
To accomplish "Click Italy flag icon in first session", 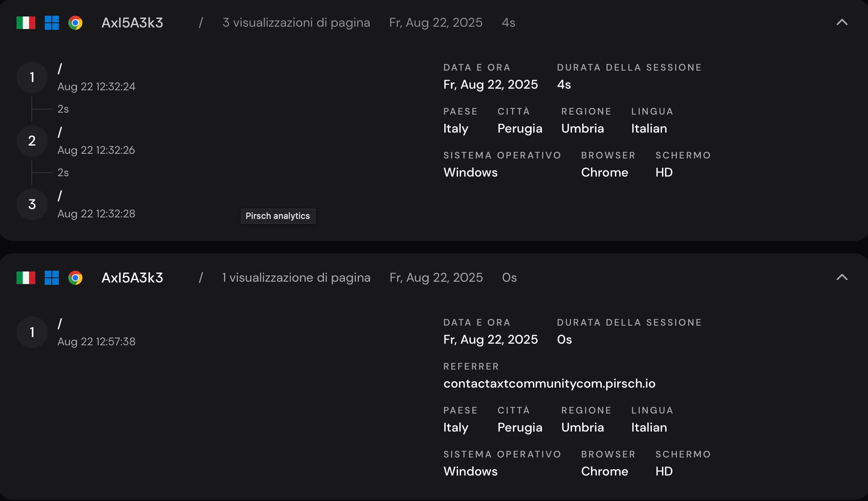I will click(26, 23).
